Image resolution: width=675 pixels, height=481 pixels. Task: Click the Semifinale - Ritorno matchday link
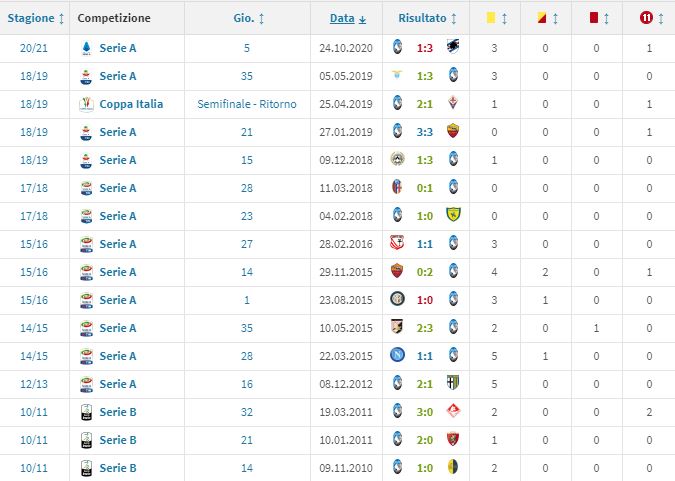[x=247, y=104]
